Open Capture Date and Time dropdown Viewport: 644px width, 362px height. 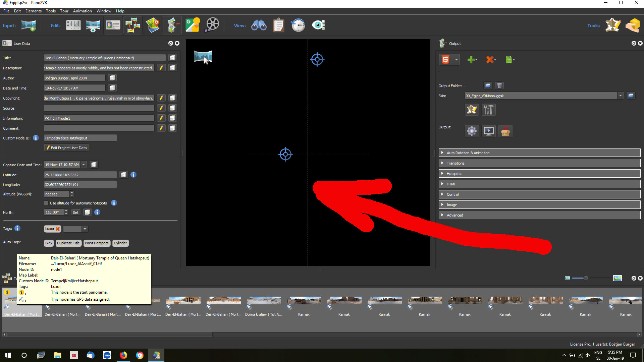[x=84, y=165]
